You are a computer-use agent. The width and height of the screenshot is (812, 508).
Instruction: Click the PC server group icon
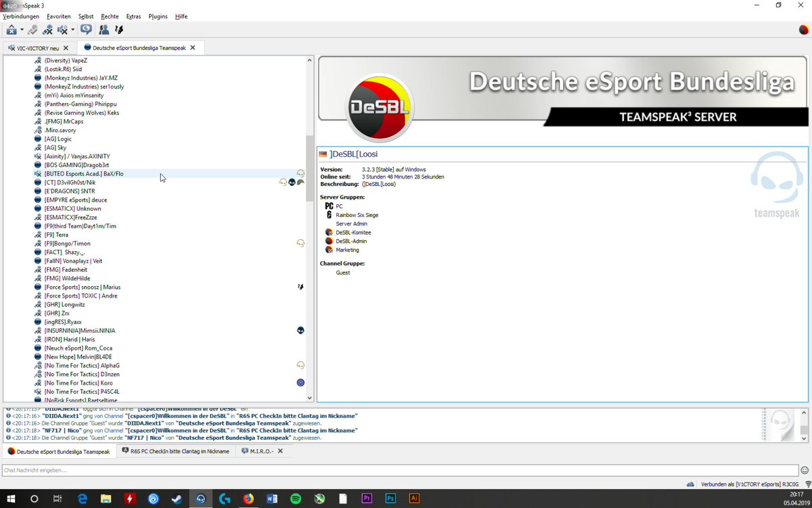[329, 206]
